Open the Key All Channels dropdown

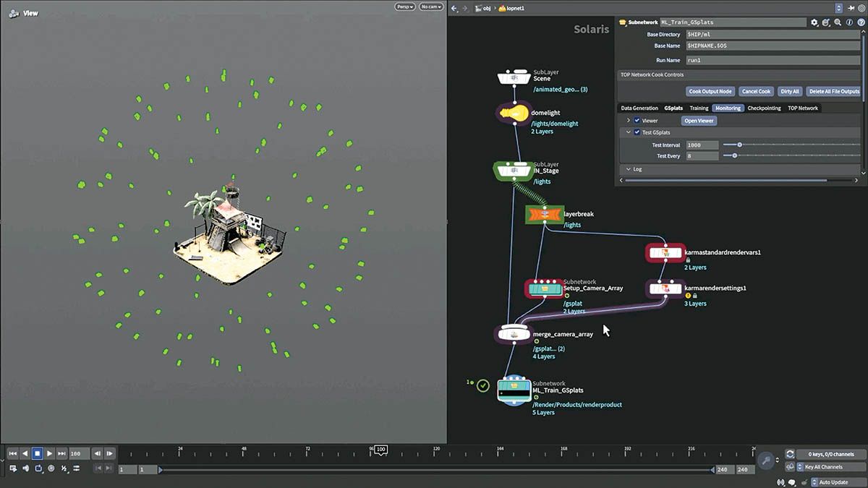click(830, 467)
